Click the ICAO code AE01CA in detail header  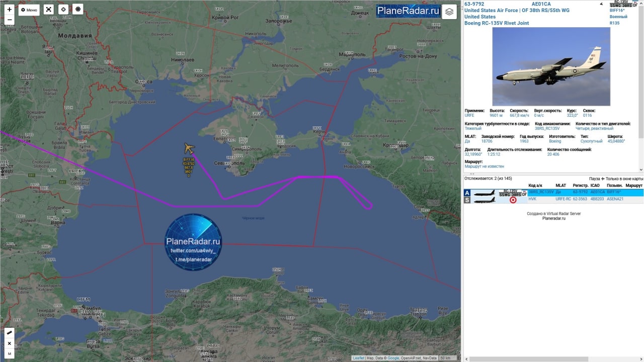541,4
